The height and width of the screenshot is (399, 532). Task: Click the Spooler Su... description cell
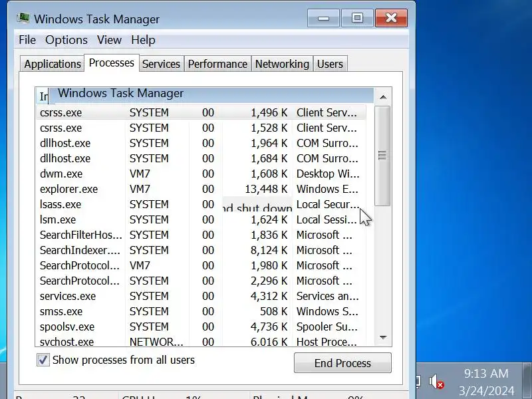[327, 327]
